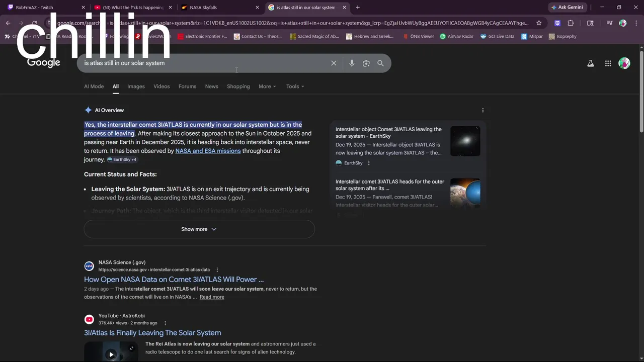Click the NASA Science favicon in results
This screenshot has height=362, width=644.
89,266
